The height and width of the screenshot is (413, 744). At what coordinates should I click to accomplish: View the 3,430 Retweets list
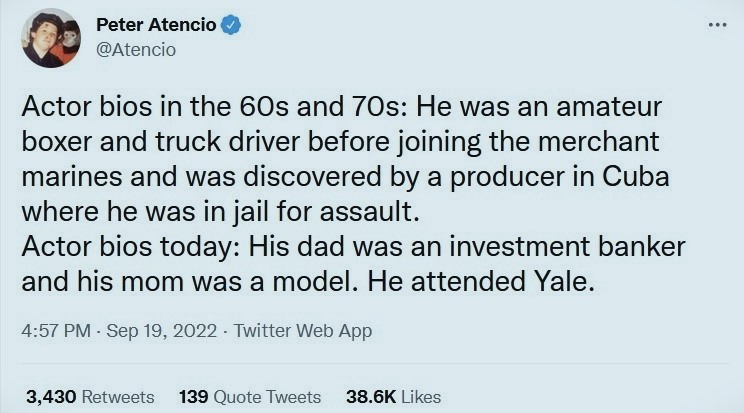pyautogui.click(x=90, y=397)
